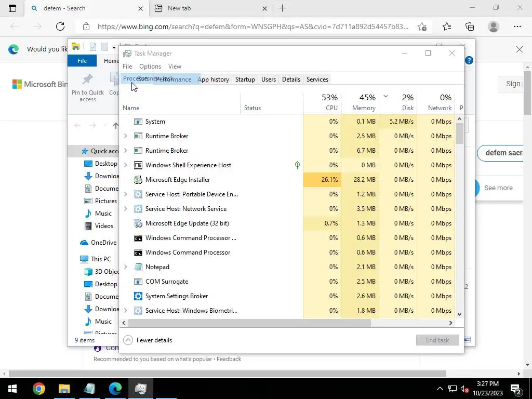Click the Edge address bar URL field
The image size is (532, 399).
(253, 26)
